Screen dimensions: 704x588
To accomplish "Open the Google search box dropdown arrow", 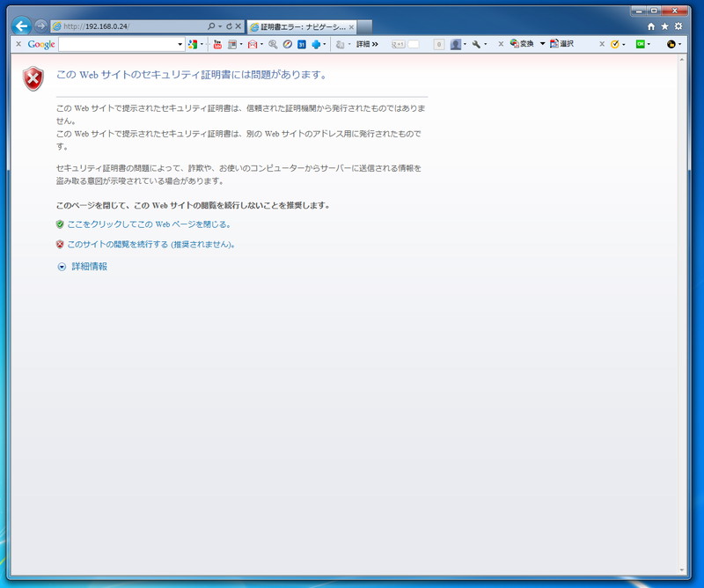I will point(181,44).
